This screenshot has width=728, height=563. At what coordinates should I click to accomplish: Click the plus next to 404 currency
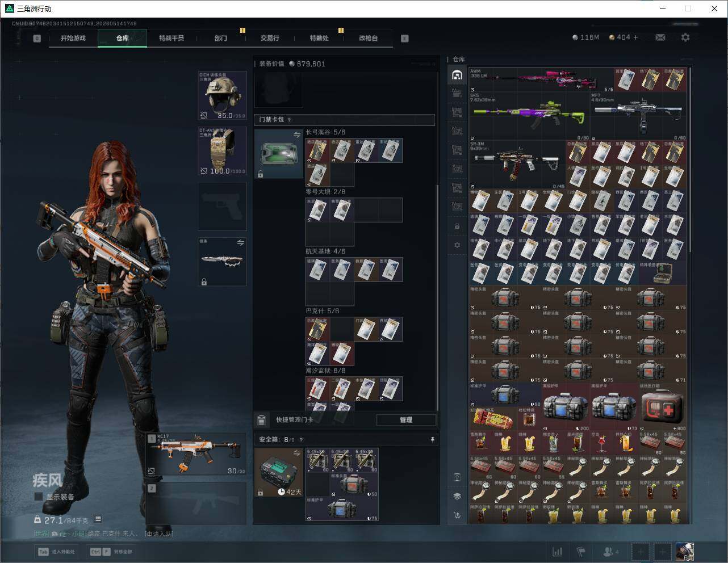coord(635,37)
